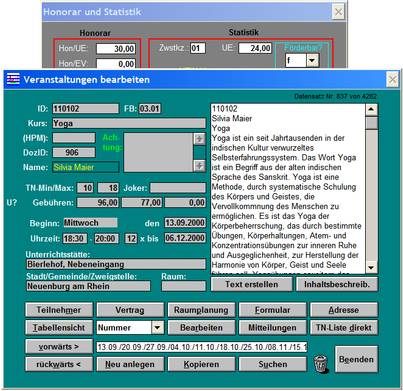Click the ID field 110102
The image size is (403, 391).
click(85, 109)
